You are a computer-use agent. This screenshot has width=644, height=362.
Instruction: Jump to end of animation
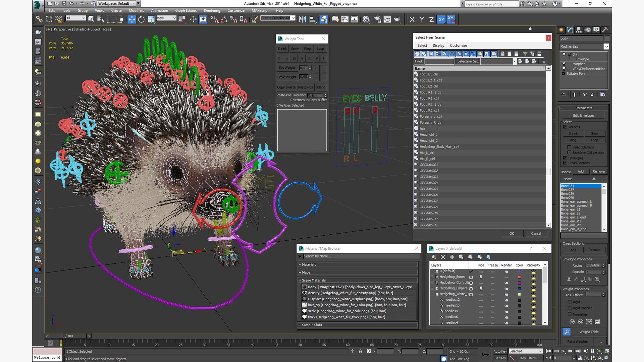click(578, 351)
